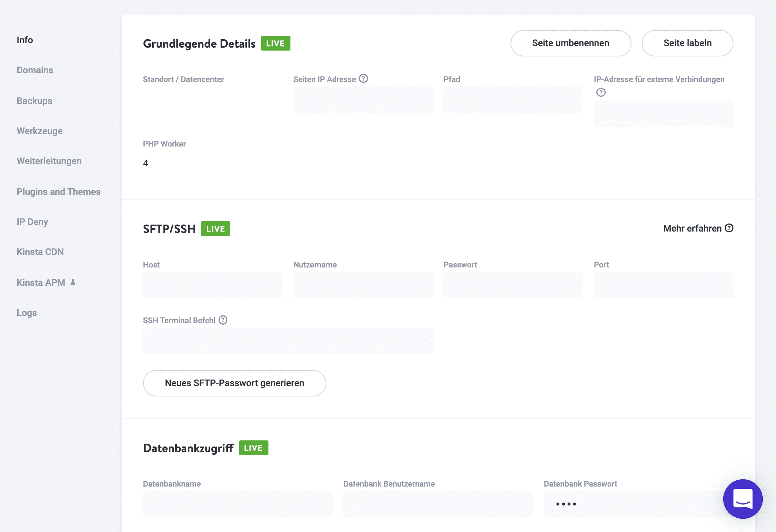Image resolution: width=776 pixels, height=532 pixels.
Task: Click Neues SFTP-Passwort generieren button
Action: pyautogui.click(x=234, y=383)
